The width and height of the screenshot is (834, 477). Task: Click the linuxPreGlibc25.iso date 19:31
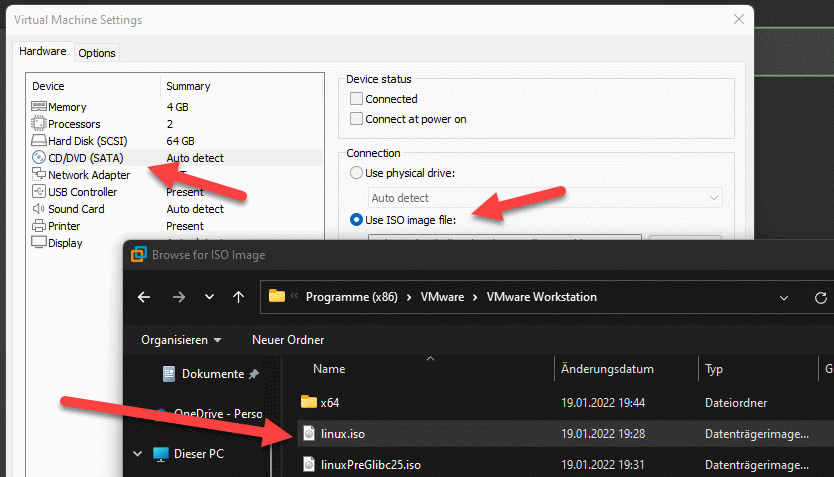(603, 465)
